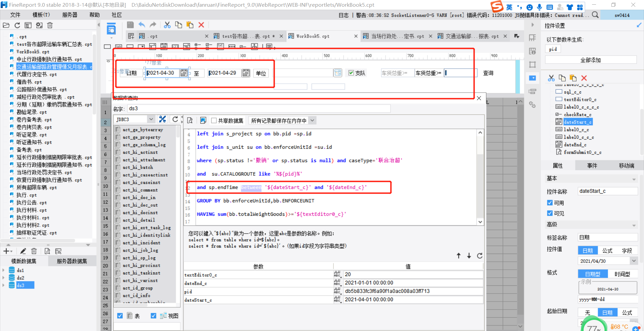Collapse the 高级 section
Viewport: 644px width, 331px height.
[x=634, y=225]
